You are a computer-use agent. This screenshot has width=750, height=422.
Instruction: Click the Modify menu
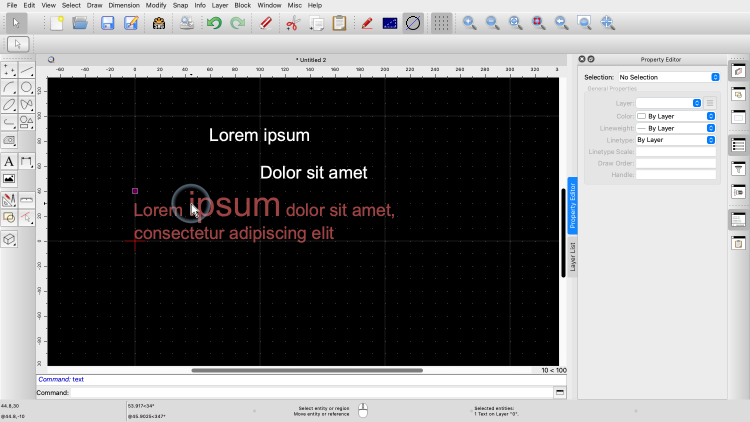pos(156,5)
